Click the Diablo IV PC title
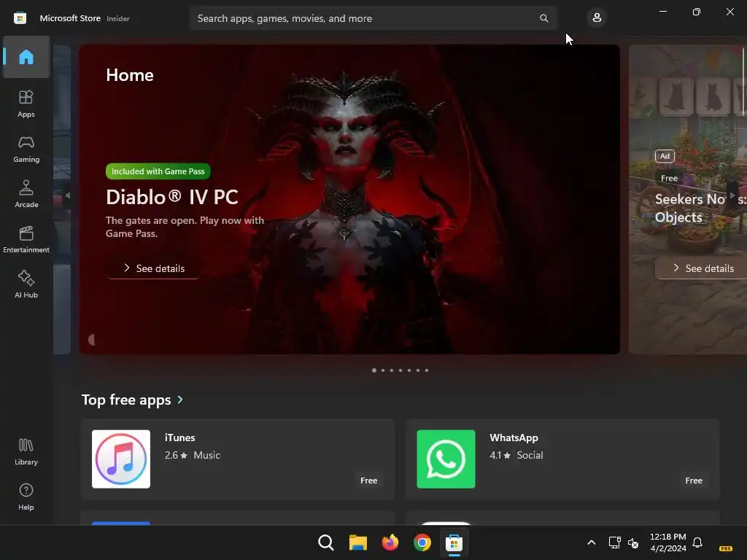Viewport: 747px width, 560px height. (172, 197)
